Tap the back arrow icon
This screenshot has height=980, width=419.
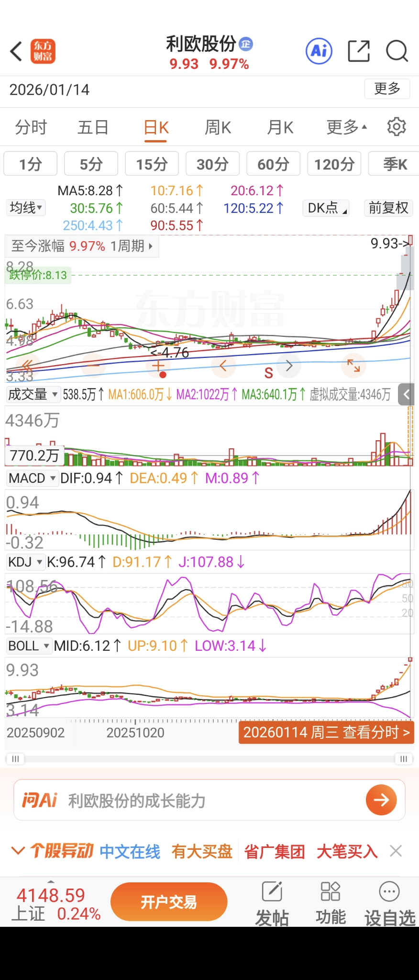[x=16, y=51]
